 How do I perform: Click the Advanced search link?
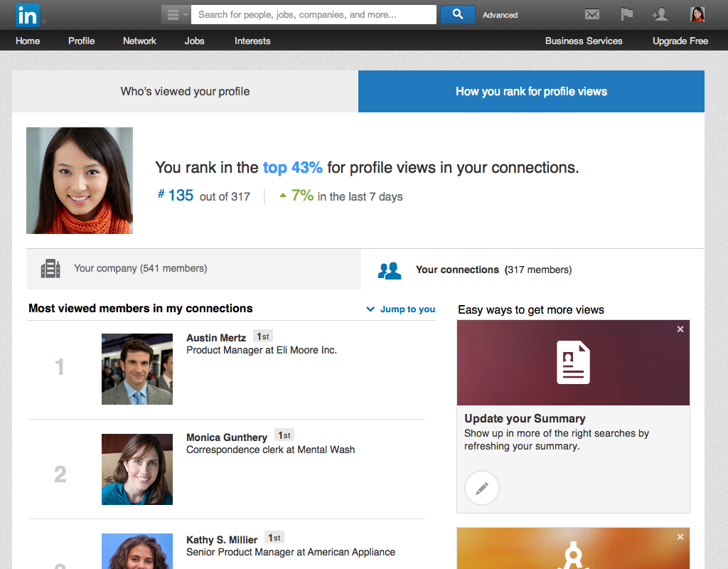click(x=500, y=15)
